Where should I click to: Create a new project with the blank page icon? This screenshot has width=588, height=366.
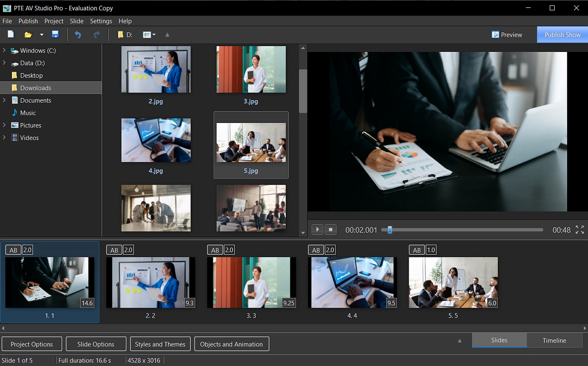[x=10, y=34]
